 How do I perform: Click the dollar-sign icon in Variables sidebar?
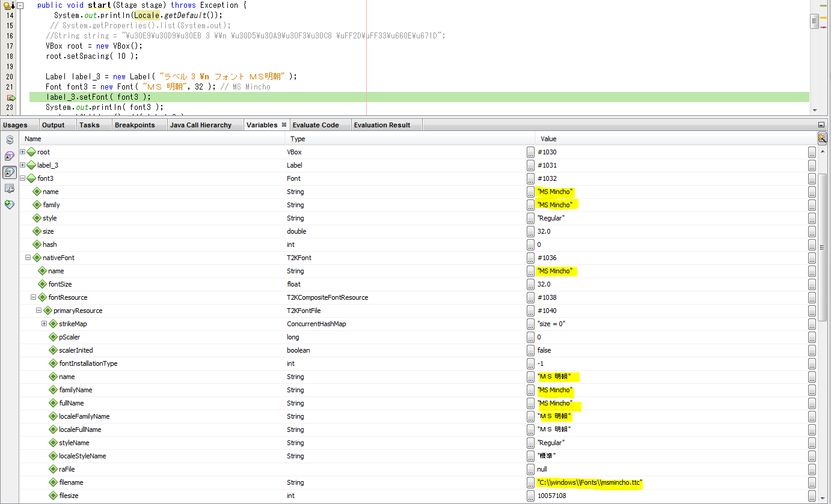(x=10, y=140)
